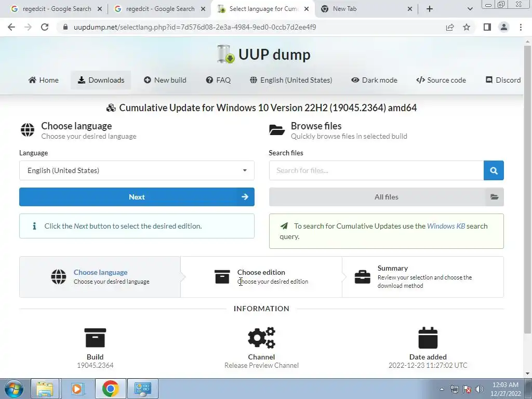
Task: Reload the page with the refresh icon
Action: (x=45, y=27)
